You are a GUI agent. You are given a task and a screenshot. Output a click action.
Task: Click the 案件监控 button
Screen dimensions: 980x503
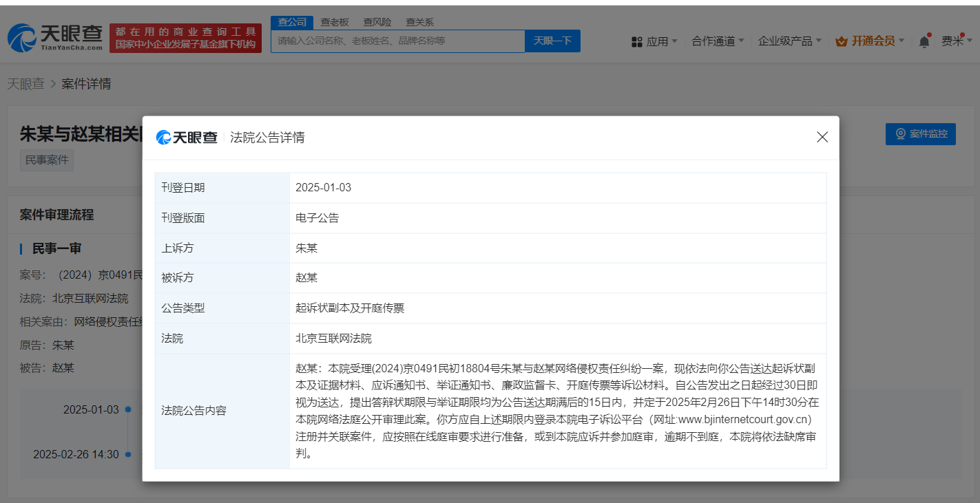pyautogui.click(x=921, y=133)
